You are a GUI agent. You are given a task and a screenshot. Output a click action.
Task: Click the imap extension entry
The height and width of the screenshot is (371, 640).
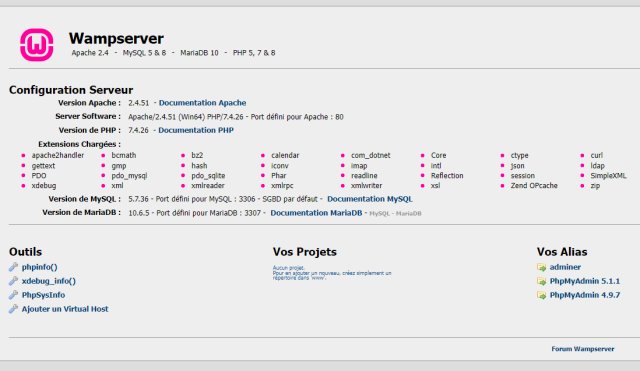click(359, 166)
